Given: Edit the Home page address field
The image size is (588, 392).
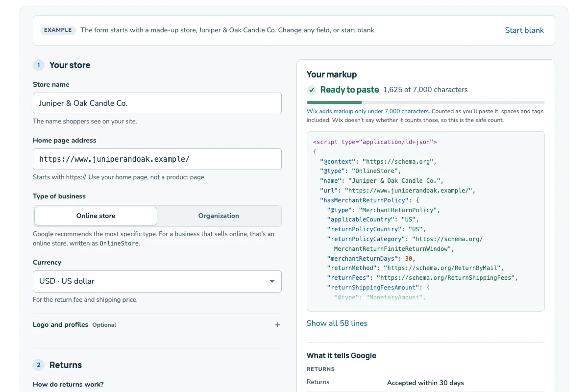Looking at the screenshot, I should click(x=157, y=159).
